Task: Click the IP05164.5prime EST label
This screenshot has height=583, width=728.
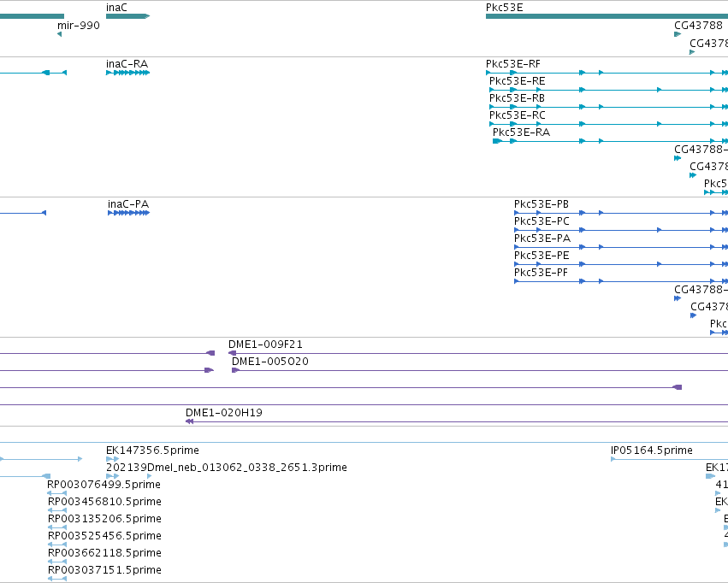Action: pos(651,450)
